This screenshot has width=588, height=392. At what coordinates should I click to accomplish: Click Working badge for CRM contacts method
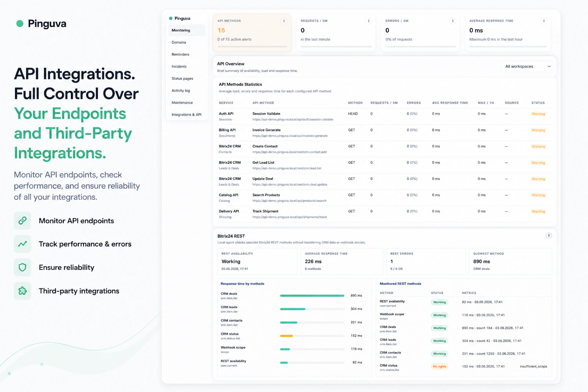(440, 354)
